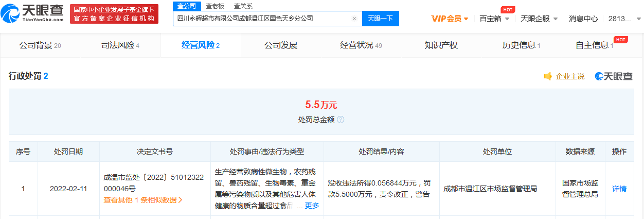Go to the 经营状况 tab
The width and height of the screenshot is (644, 219).
361,45
